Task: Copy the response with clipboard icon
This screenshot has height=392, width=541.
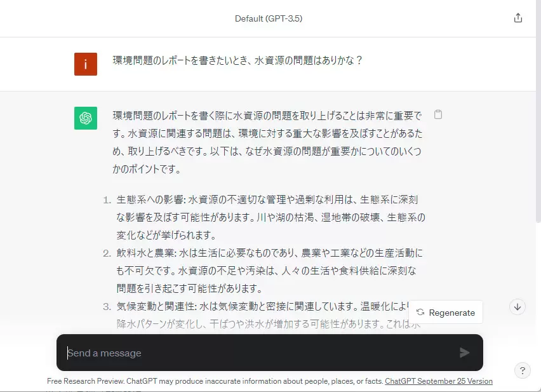Action: (x=438, y=114)
